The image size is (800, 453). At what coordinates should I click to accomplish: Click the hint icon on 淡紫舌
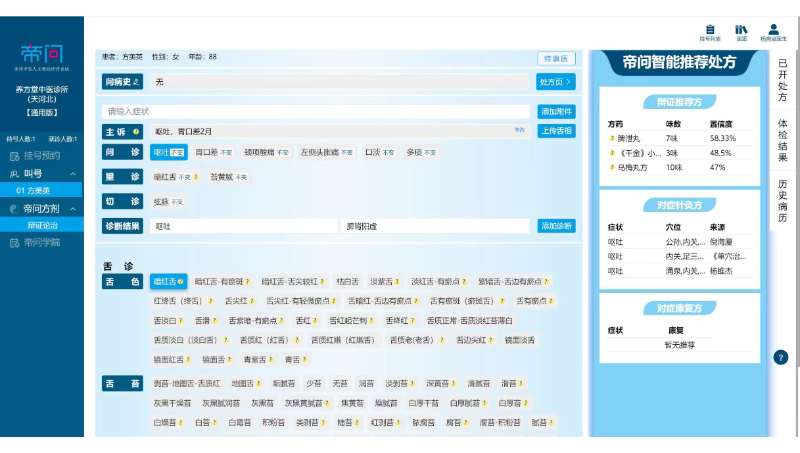[x=397, y=282]
